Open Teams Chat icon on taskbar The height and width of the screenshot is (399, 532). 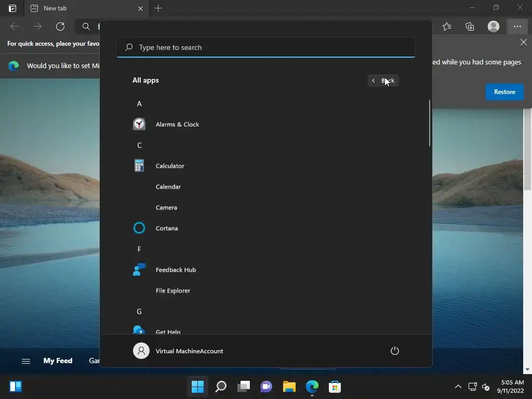click(x=266, y=387)
